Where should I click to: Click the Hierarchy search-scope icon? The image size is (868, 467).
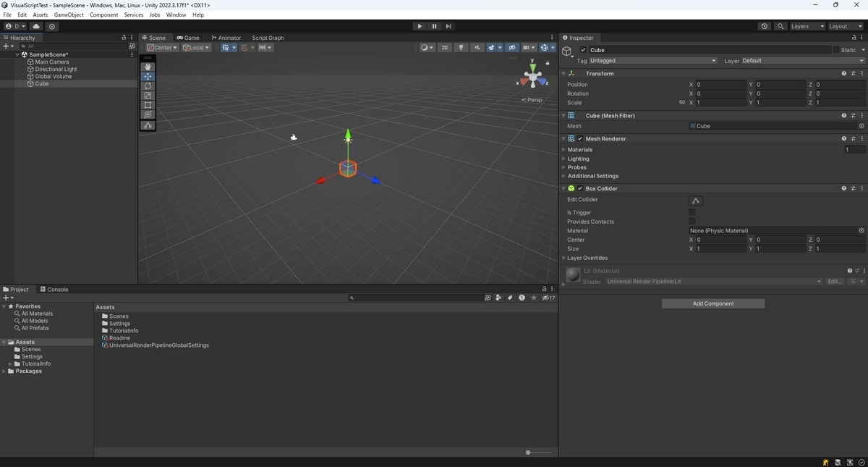(x=132, y=46)
